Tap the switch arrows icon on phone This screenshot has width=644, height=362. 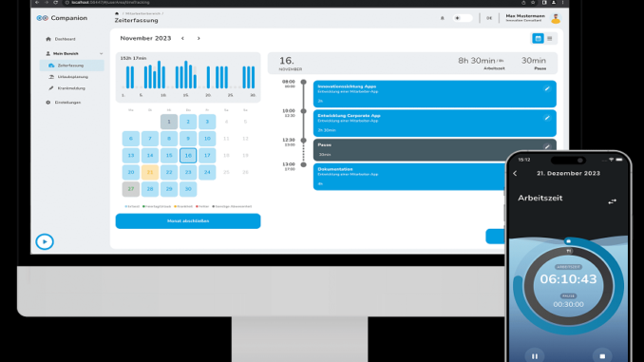612,201
